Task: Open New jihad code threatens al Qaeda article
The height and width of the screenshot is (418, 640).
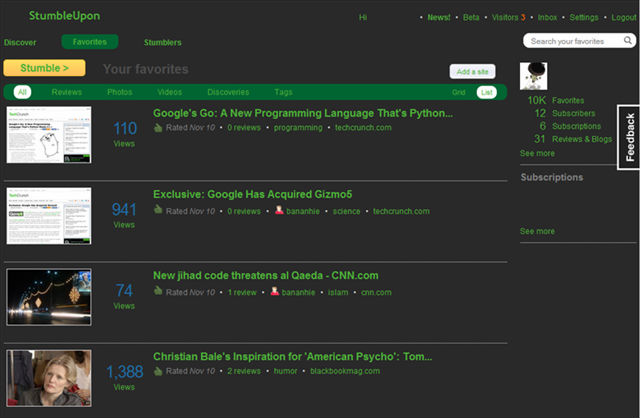Action: (266, 276)
